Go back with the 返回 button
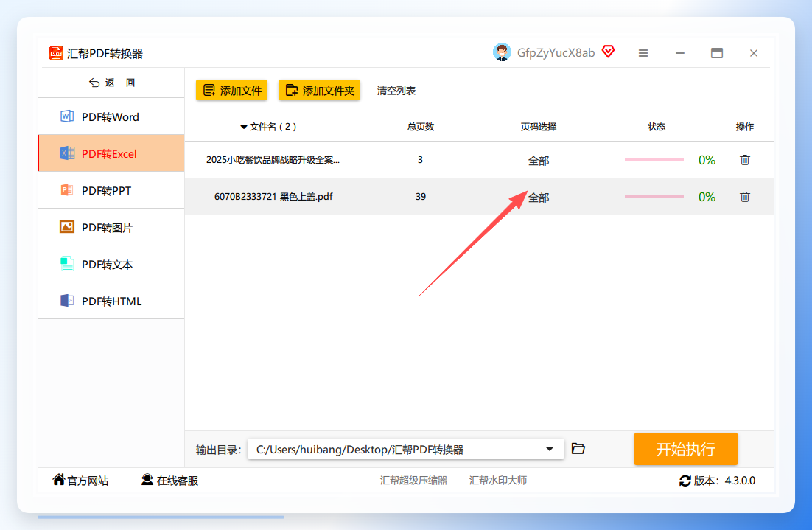 (x=112, y=83)
